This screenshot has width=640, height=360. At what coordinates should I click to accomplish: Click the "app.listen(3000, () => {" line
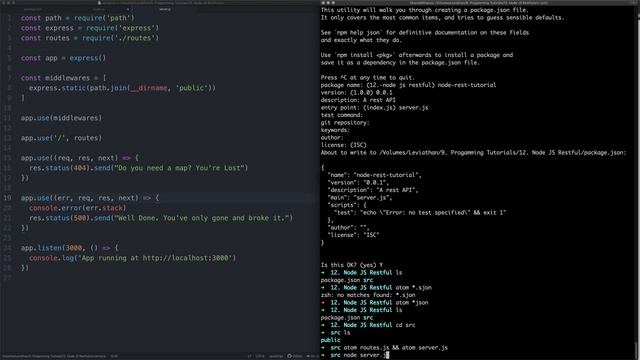[69, 248]
